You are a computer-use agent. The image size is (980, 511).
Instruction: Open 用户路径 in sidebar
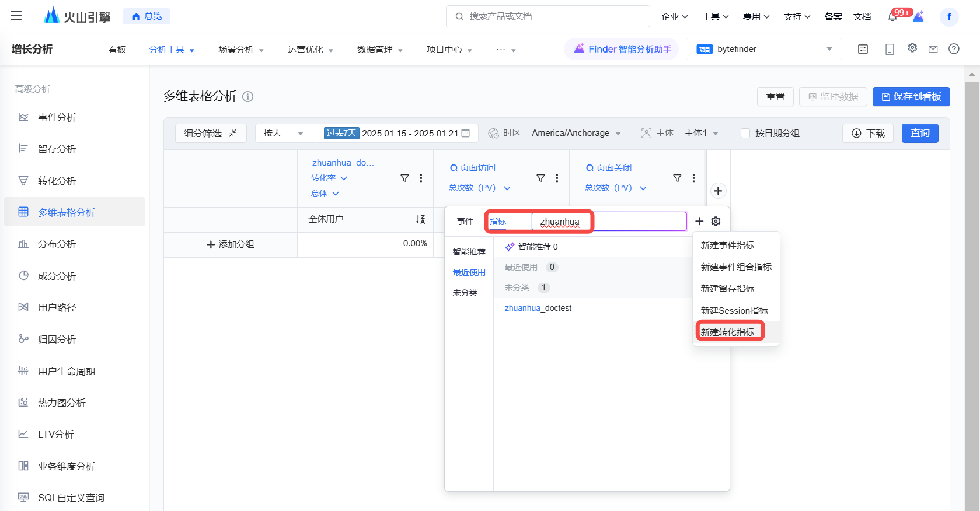point(75,307)
